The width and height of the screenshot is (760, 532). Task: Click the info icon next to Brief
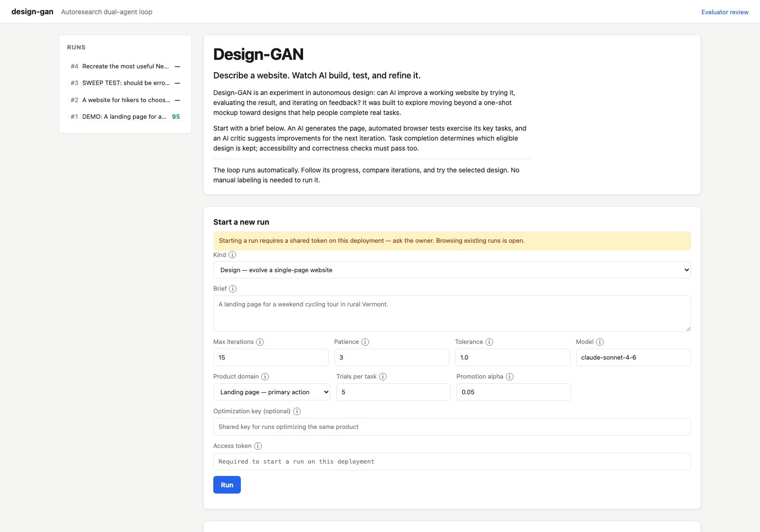tap(233, 288)
